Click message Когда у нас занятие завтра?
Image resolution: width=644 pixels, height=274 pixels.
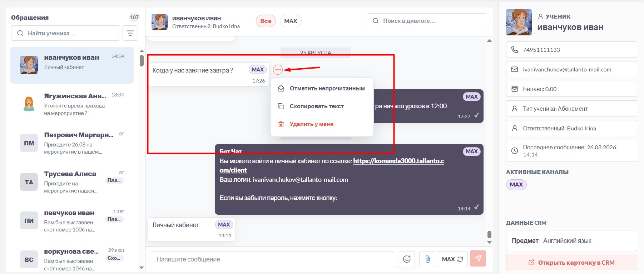(x=209, y=75)
